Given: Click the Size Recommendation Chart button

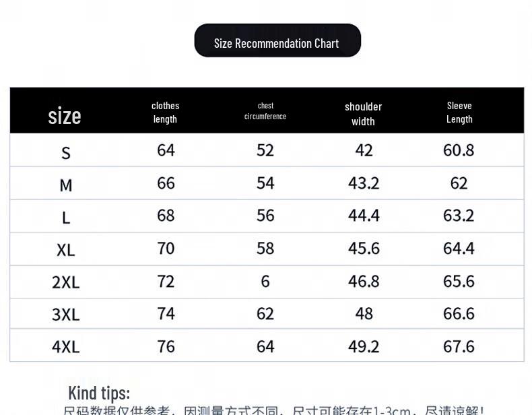Looking at the screenshot, I should pyautogui.click(x=277, y=42).
